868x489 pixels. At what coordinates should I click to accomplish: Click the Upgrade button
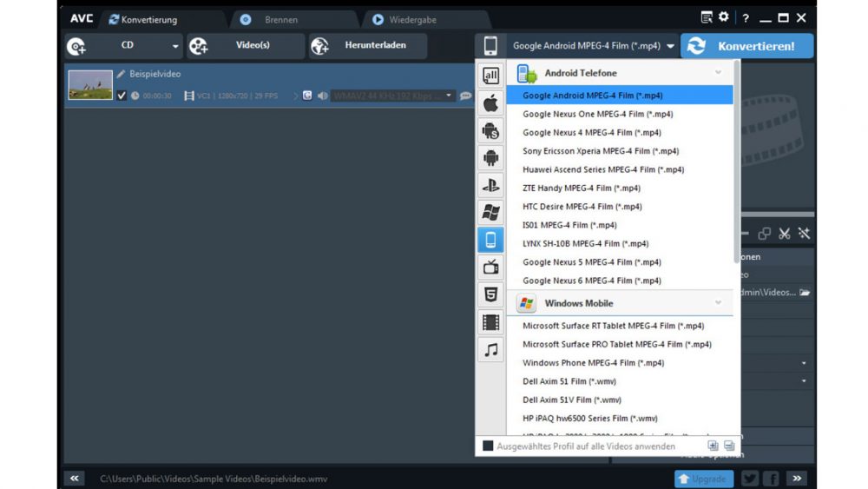pyautogui.click(x=704, y=479)
